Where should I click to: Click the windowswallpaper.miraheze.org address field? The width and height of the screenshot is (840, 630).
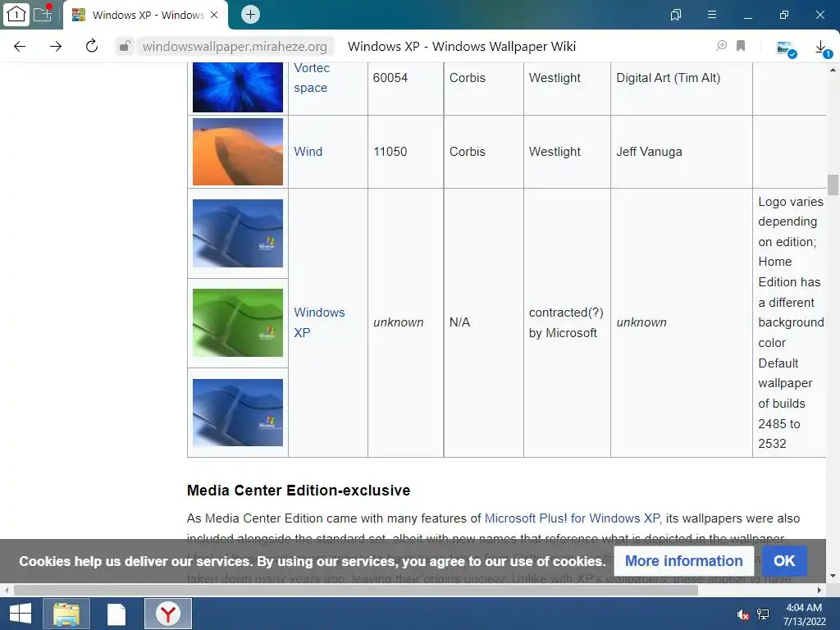point(235,47)
